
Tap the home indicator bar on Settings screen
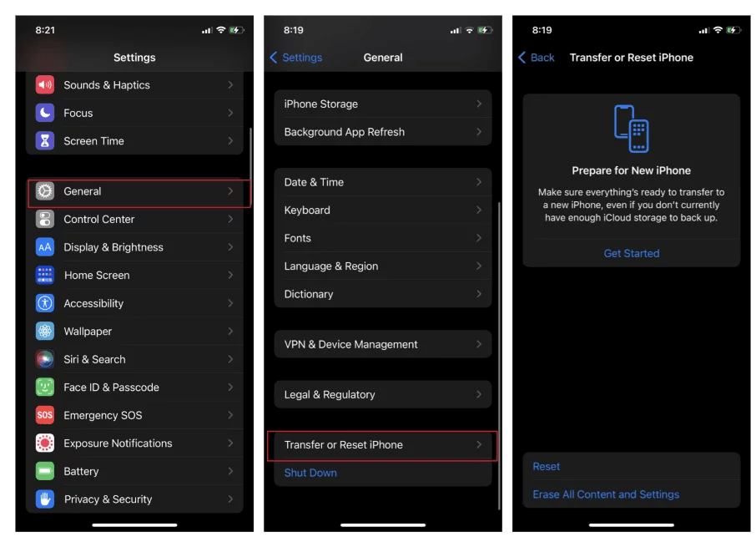[134, 524]
